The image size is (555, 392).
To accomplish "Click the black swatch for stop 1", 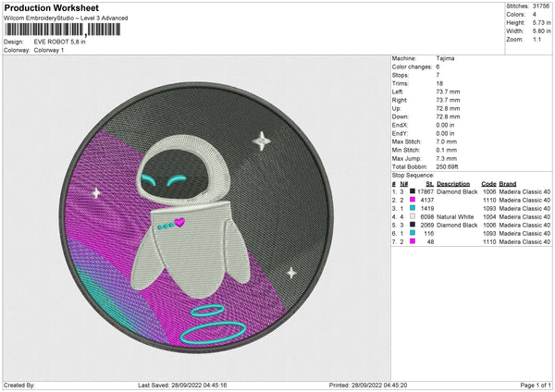I will (x=411, y=191).
